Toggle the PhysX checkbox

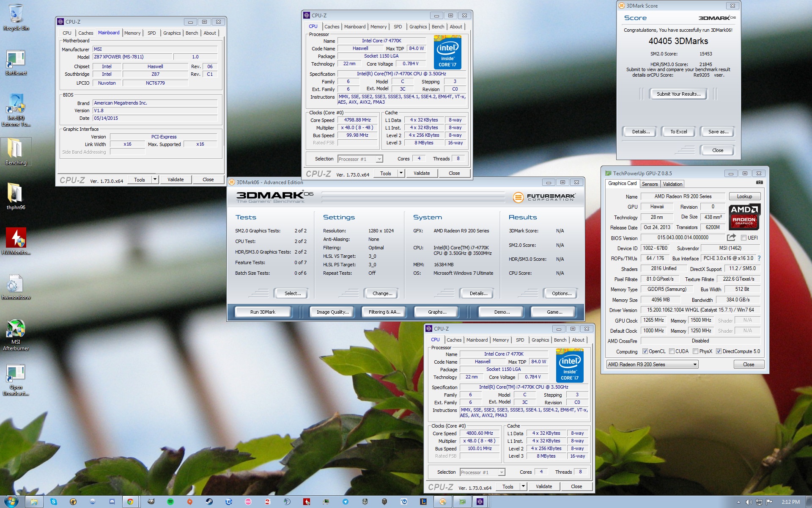point(696,351)
